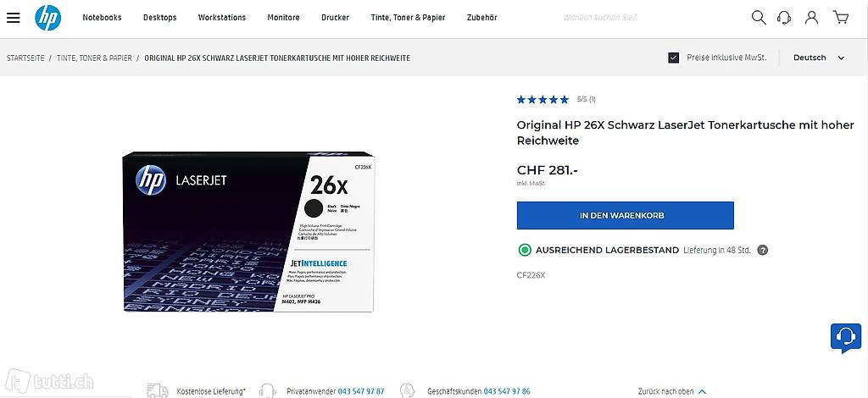Click the five-star rating
Viewport: 868px width, 398px height.
pyautogui.click(x=542, y=99)
